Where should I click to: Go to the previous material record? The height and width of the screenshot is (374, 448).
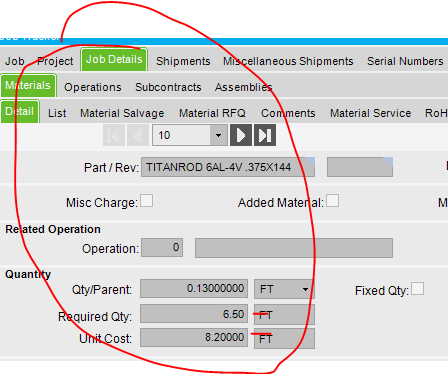pos(138,135)
